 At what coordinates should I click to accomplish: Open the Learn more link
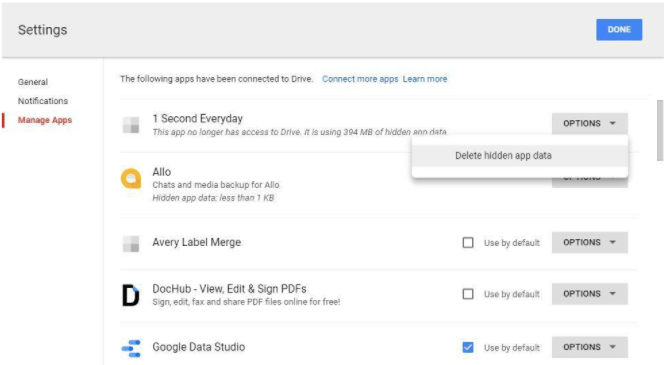click(425, 79)
